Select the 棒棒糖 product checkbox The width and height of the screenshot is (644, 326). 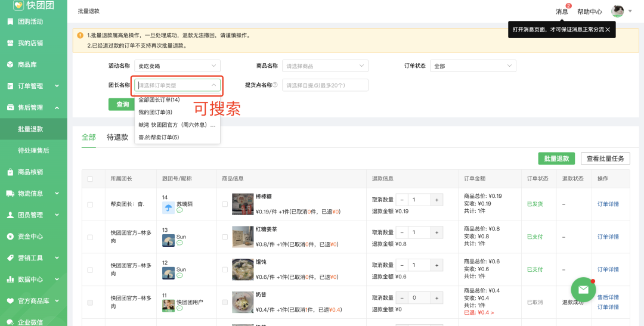point(225,204)
